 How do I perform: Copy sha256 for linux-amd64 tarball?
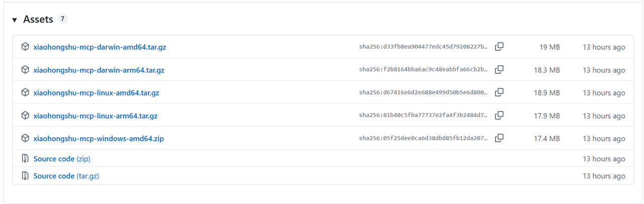tap(499, 92)
